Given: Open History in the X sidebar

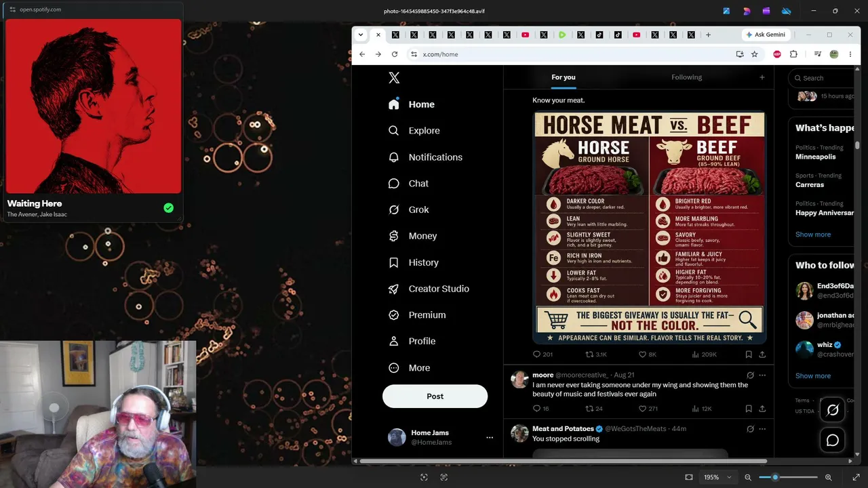Looking at the screenshot, I should click(413, 262).
